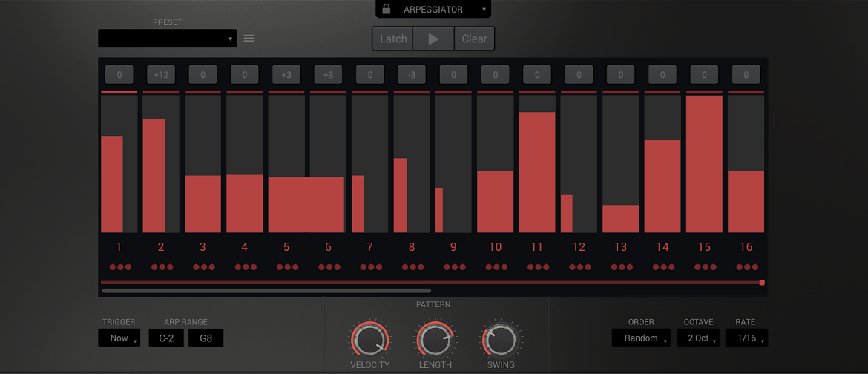Image resolution: width=868 pixels, height=374 pixels.
Task: Open the OCTAVE dropdown showing 2 Oct
Action: point(699,338)
